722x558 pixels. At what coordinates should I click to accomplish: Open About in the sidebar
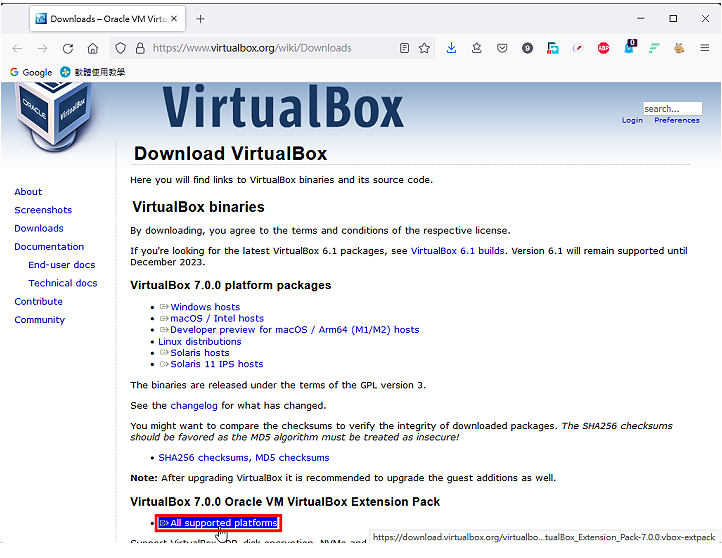click(28, 192)
